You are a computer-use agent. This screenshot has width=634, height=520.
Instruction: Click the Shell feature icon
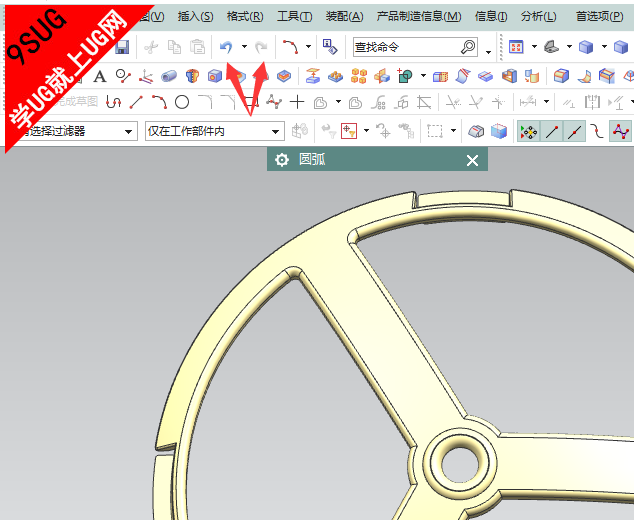click(x=509, y=76)
